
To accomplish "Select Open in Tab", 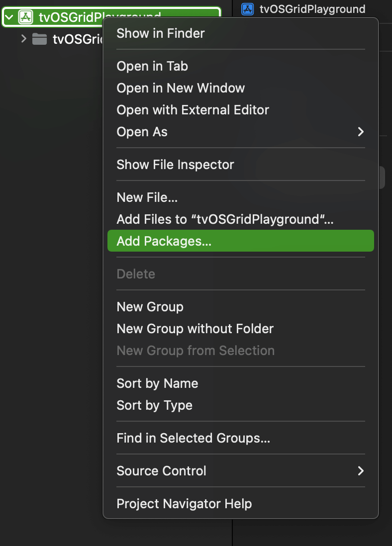I will pos(240,66).
